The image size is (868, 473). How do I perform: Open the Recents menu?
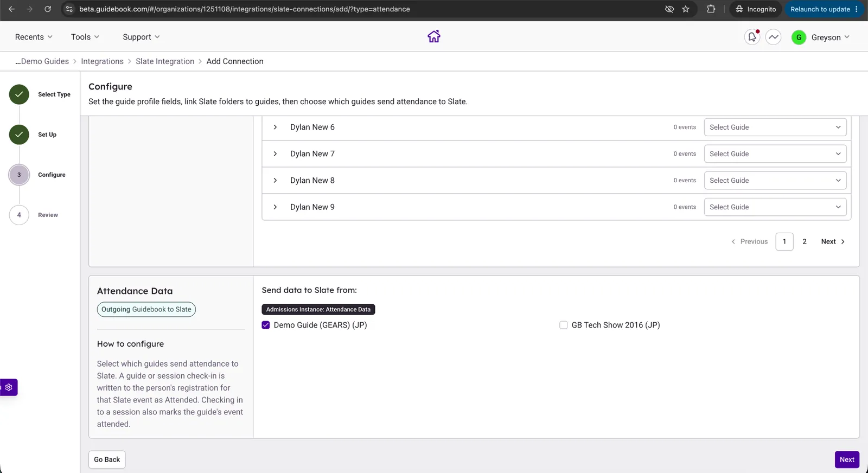point(34,37)
